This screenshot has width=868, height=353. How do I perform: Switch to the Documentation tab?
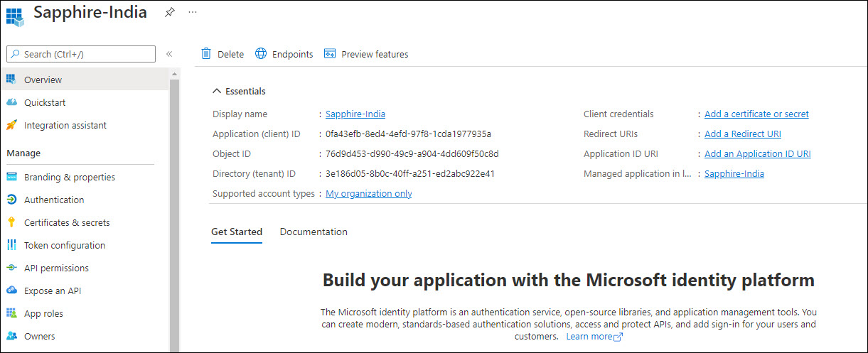(x=314, y=232)
